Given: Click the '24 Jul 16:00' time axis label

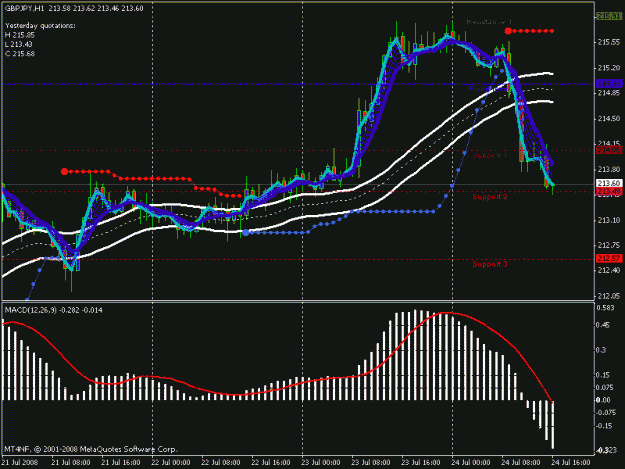Looking at the screenshot, I should (x=571, y=462).
